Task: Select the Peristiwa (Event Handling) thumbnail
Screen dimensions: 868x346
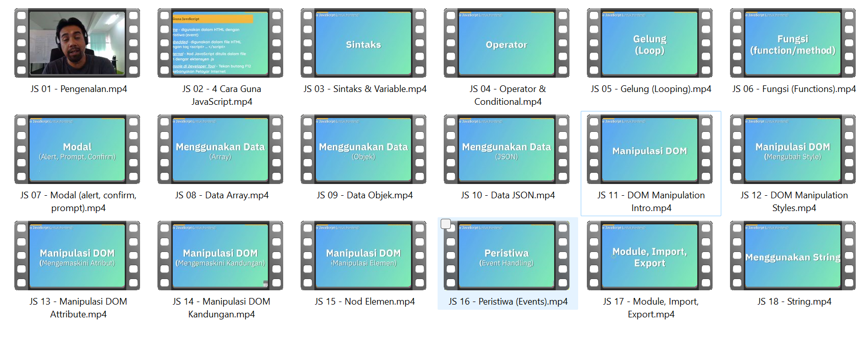Action: click(507, 256)
